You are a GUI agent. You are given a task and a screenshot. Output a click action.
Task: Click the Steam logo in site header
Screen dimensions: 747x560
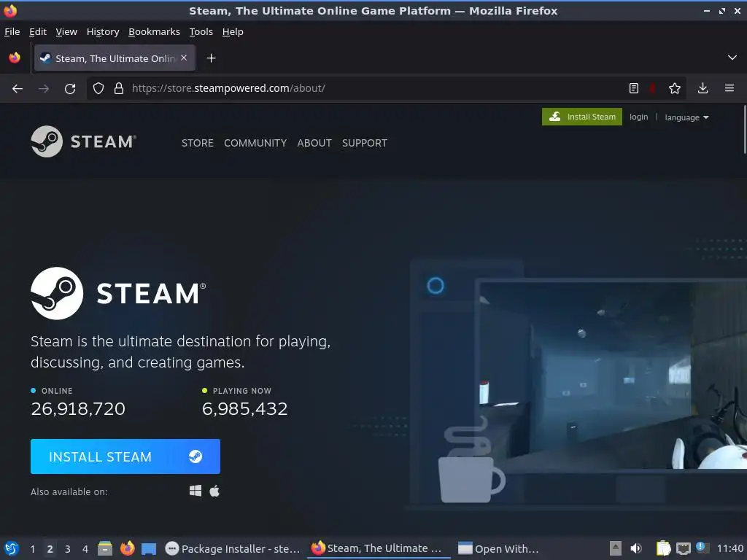pyautogui.click(x=83, y=141)
